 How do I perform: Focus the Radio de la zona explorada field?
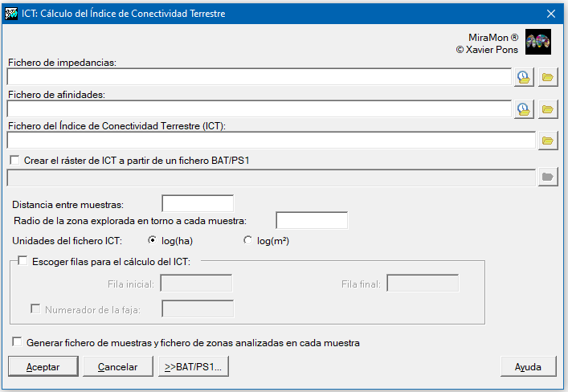[312, 220]
